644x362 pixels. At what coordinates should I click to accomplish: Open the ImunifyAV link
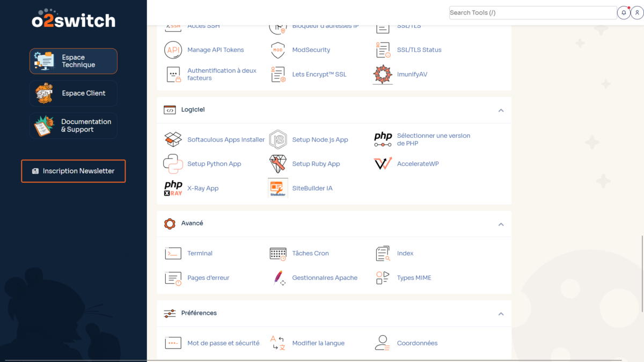412,75
